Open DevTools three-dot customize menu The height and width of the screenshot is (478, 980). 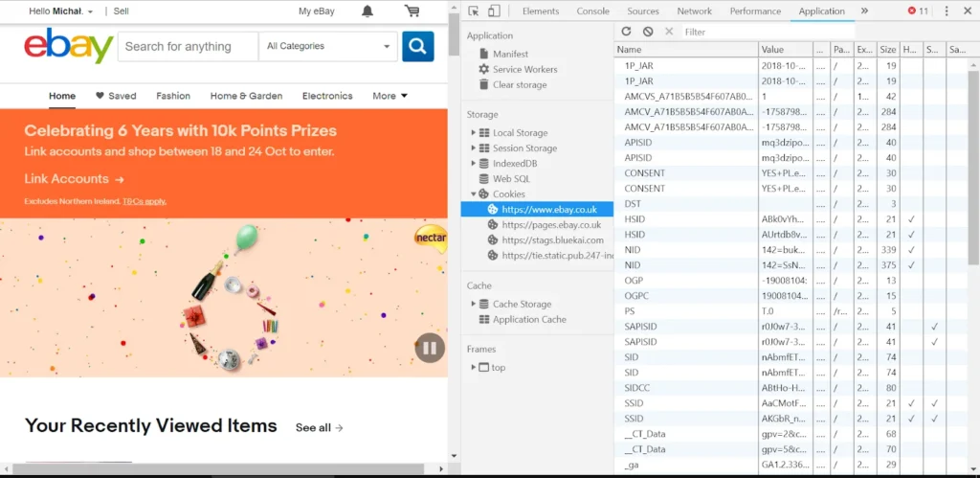pyautogui.click(x=947, y=11)
